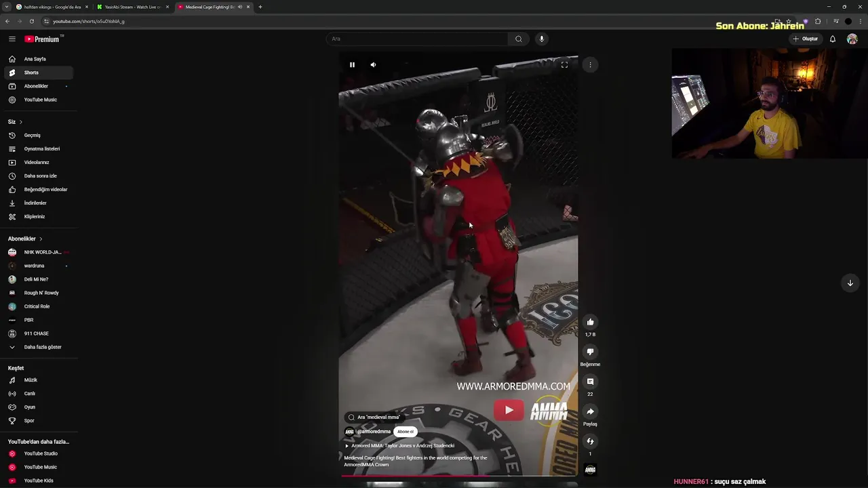Open a new browser tab

pyautogui.click(x=260, y=7)
